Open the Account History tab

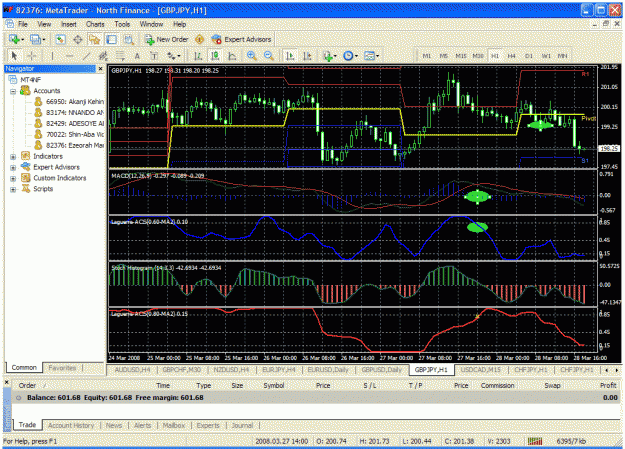71,425
